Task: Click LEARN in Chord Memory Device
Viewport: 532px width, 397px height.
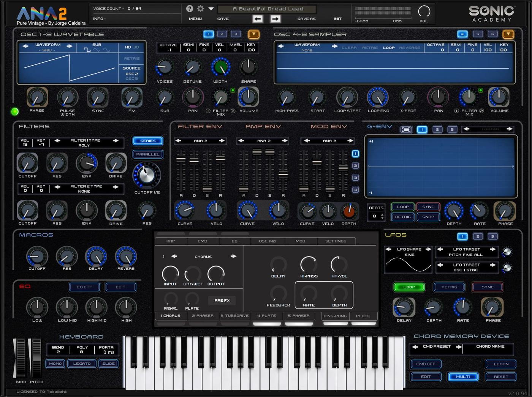Action: 501,364
